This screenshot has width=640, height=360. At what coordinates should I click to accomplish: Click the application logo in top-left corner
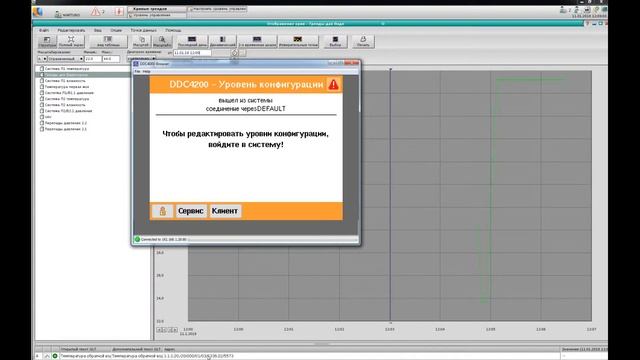(x=38, y=12)
